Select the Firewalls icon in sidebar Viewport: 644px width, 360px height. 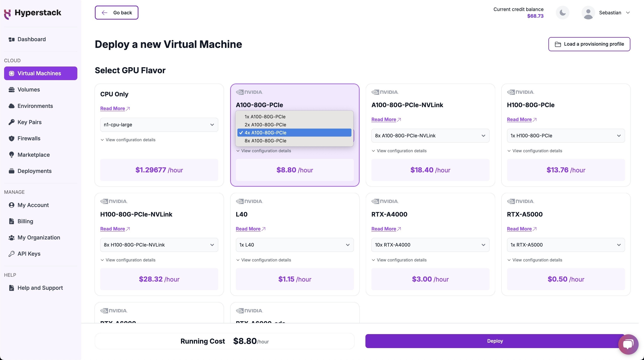11,138
